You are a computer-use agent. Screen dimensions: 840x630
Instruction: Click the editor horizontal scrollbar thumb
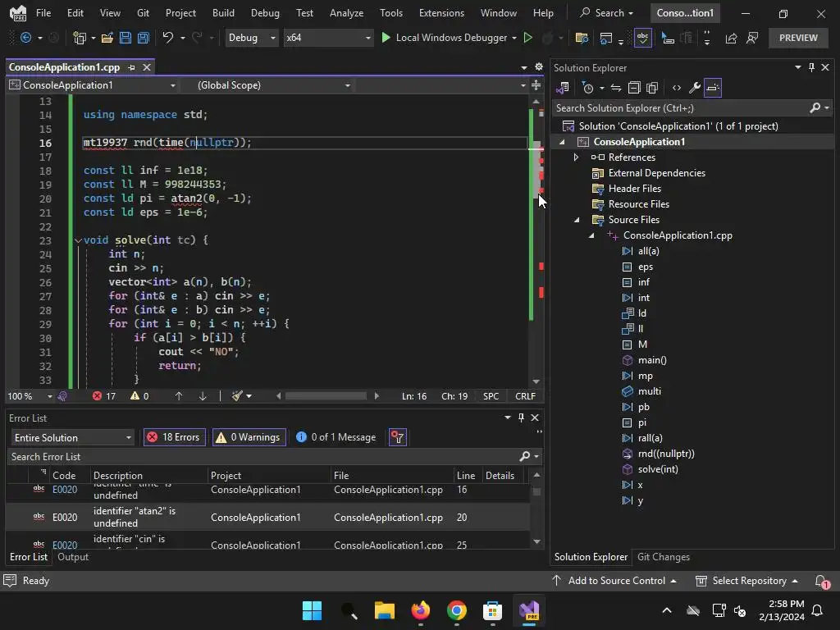325,396
